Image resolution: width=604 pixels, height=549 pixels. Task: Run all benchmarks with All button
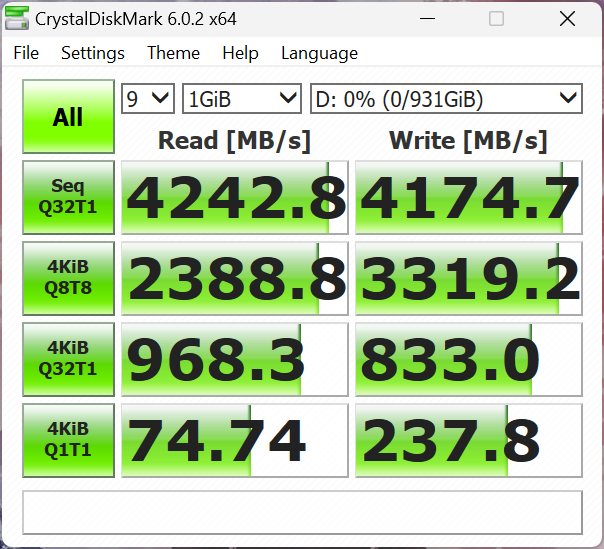tap(68, 117)
